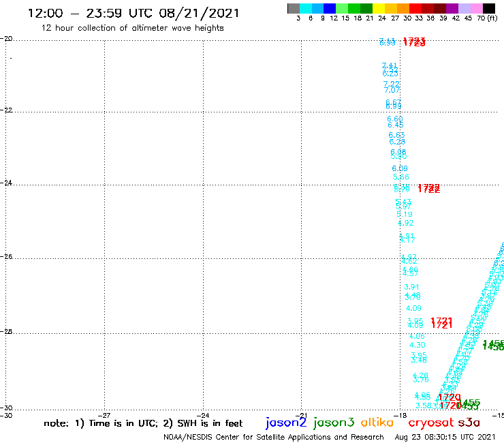
Task: Click the red 1722 time marker
Action: tap(429, 189)
